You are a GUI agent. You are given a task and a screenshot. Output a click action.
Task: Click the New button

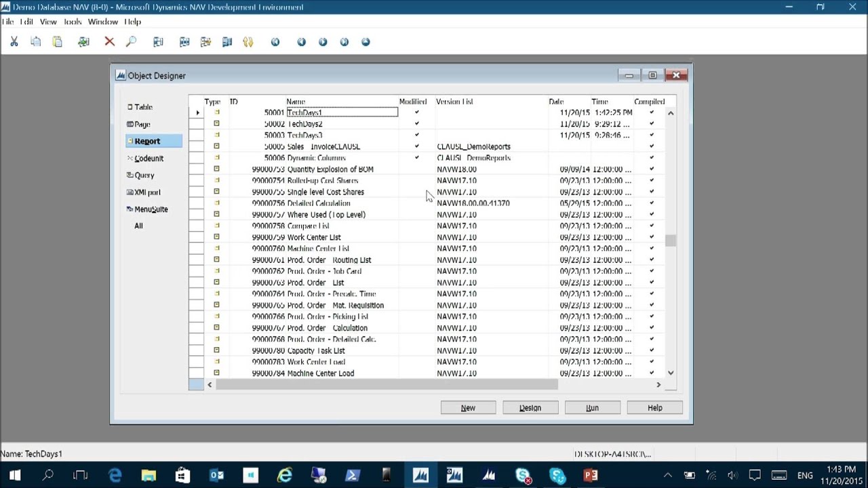pyautogui.click(x=468, y=408)
